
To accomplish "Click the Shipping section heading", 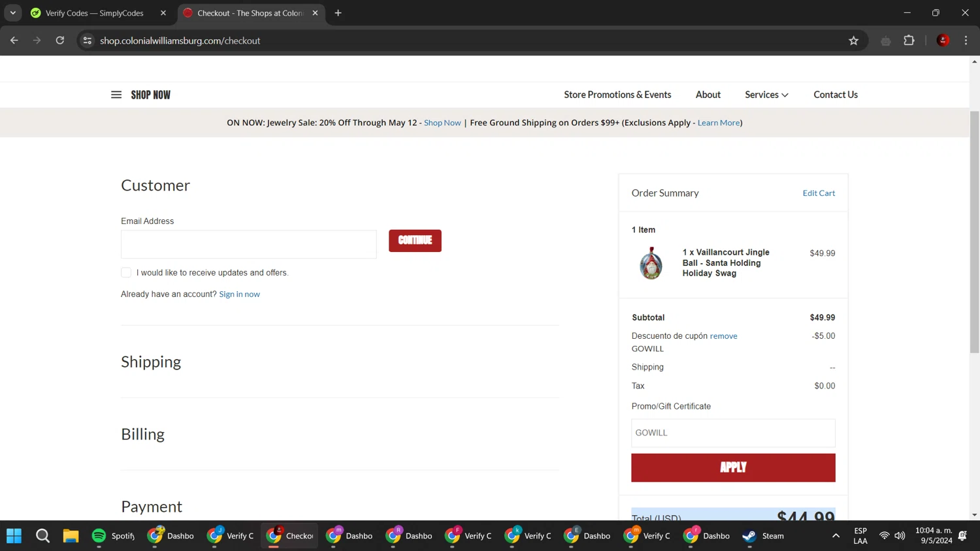I will [151, 362].
